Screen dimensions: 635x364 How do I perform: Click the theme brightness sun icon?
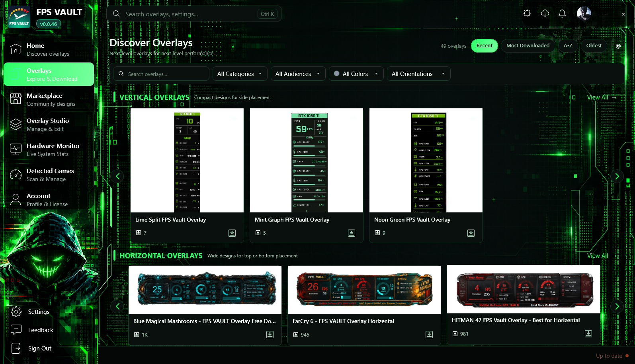coord(527,14)
